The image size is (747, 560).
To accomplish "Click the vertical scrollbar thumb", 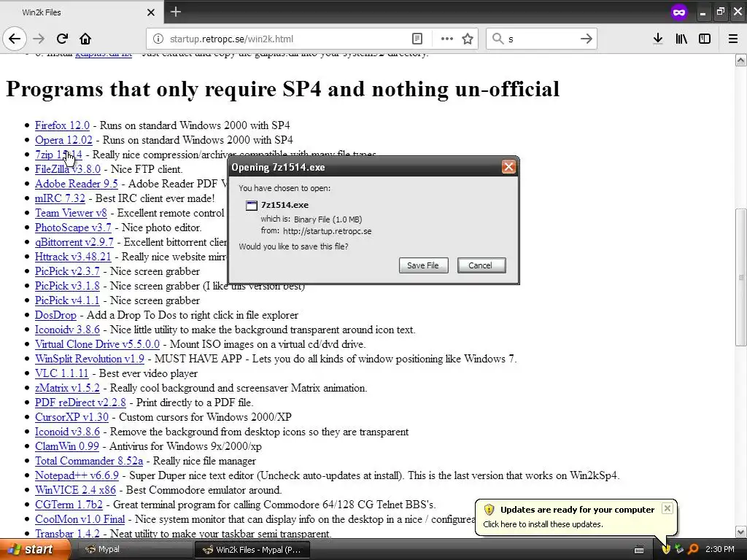I will [741, 277].
